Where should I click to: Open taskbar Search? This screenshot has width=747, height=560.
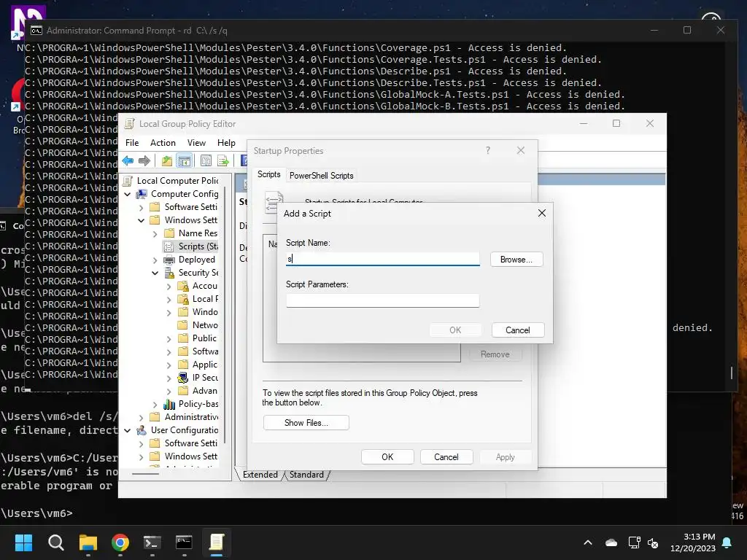(x=55, y=542)
